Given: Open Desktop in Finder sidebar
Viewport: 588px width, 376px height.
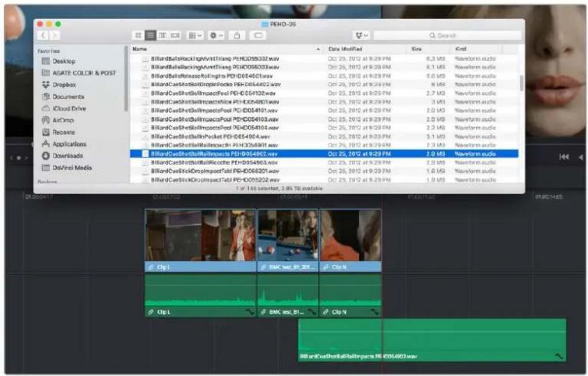Looking at the screenshot, I should tap(64, 61).
